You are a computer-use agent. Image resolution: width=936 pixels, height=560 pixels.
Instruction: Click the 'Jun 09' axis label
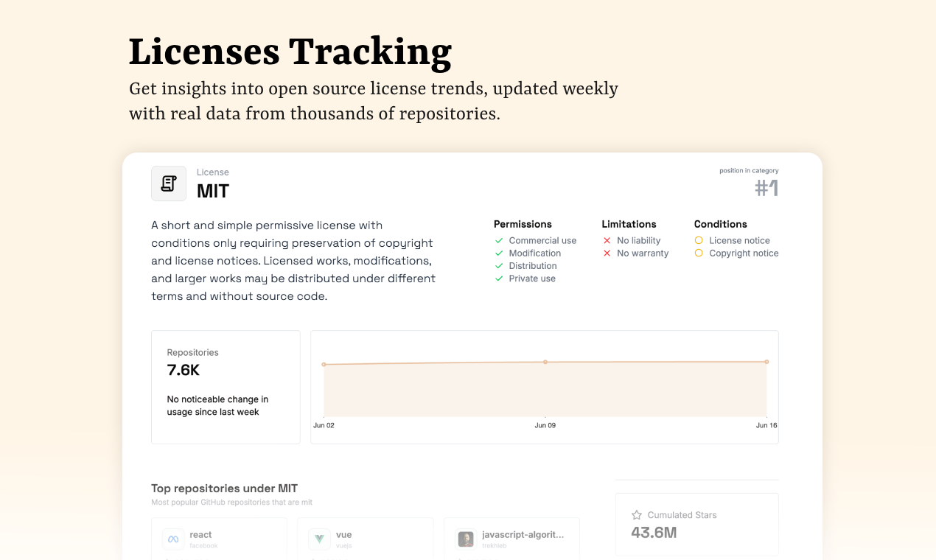545,425
